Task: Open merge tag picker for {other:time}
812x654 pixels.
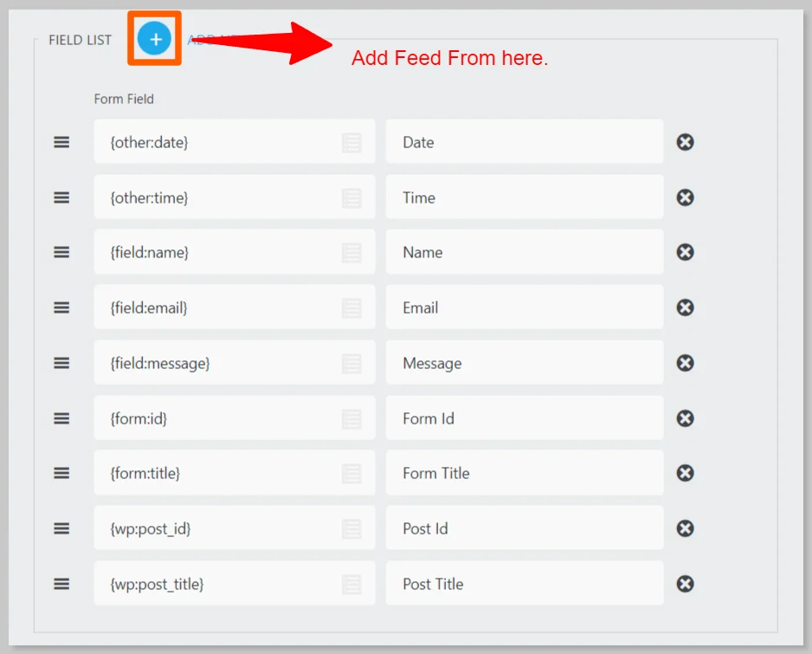Action: [351, 197]
